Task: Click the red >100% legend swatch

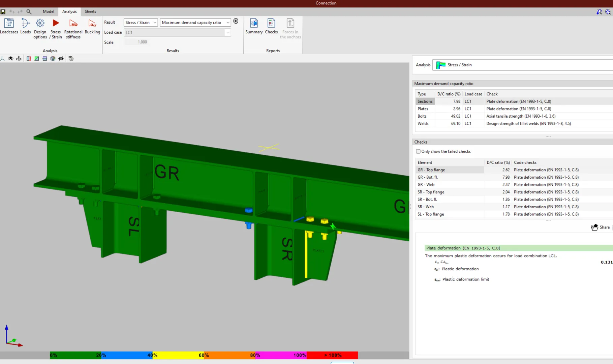Action: [332, 355]
